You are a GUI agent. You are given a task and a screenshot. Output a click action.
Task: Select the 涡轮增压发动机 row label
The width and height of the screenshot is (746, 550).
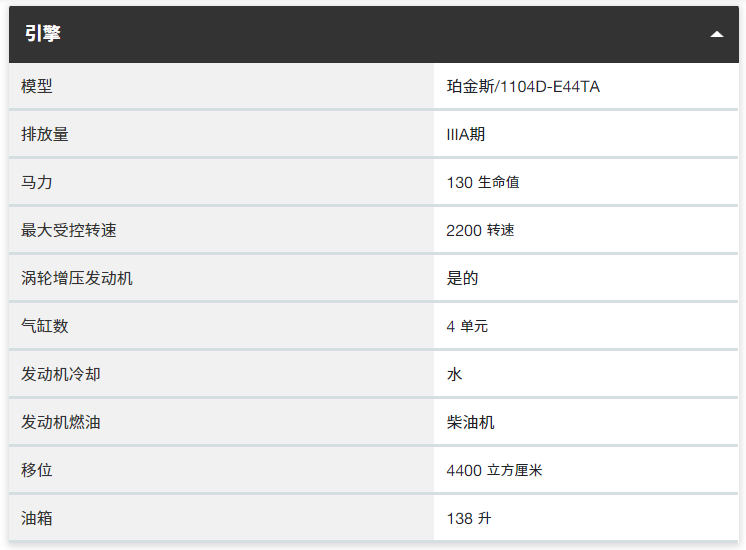(x=77, y=279)
